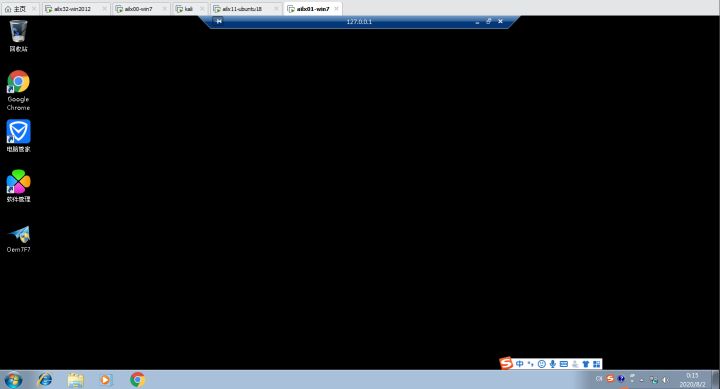720x389 pixels.
Task: Close the aix11-ubuntu18 tab
Action: pyautogui.click(x=276, y=9)
